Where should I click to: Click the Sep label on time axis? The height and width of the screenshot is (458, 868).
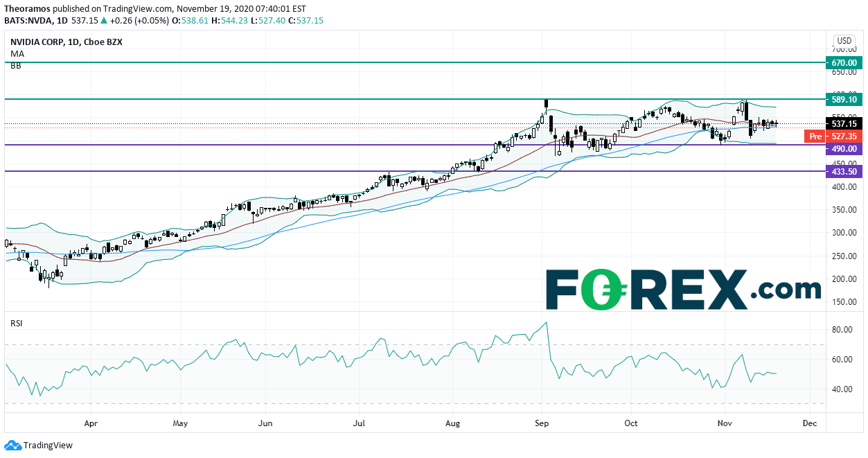pyautogui.click(x=542, y=422)
